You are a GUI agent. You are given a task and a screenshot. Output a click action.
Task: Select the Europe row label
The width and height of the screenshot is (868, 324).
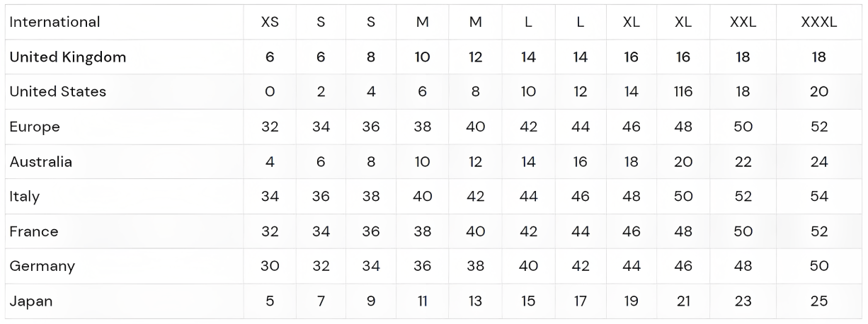[35, 127]
